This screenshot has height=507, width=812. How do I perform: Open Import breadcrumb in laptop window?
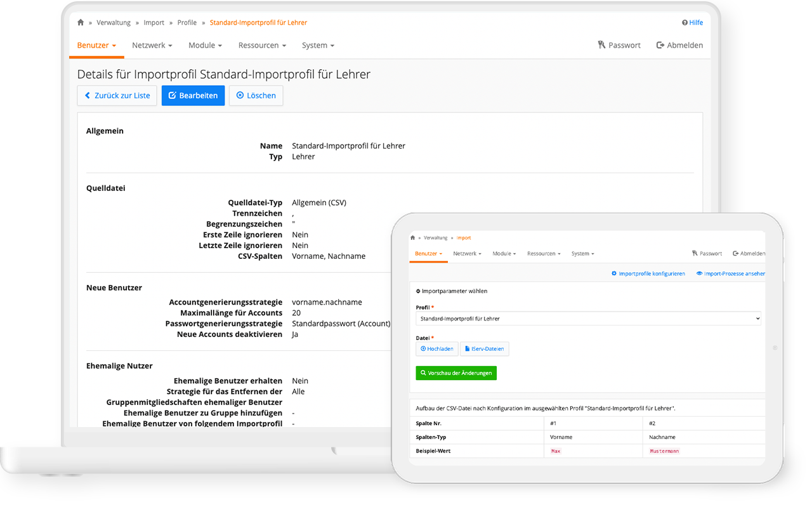[x=154, y=22]
